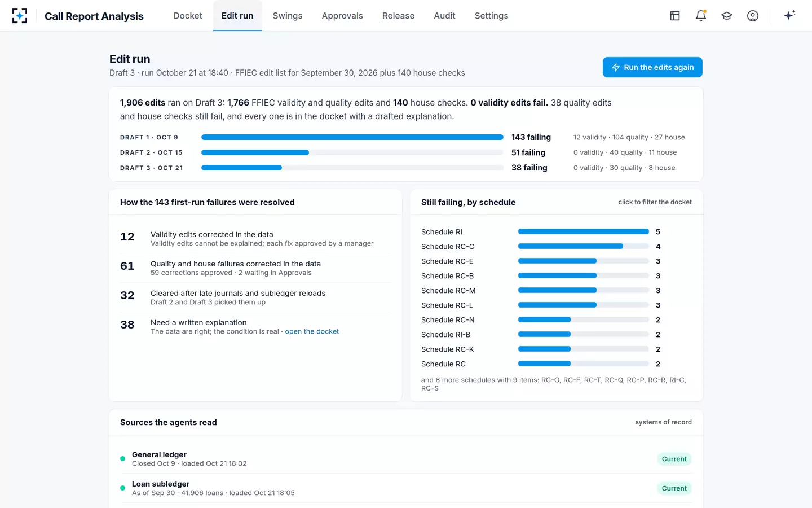
Task: Filter docket by Schedule RC-C
Action: click(556, 247)
